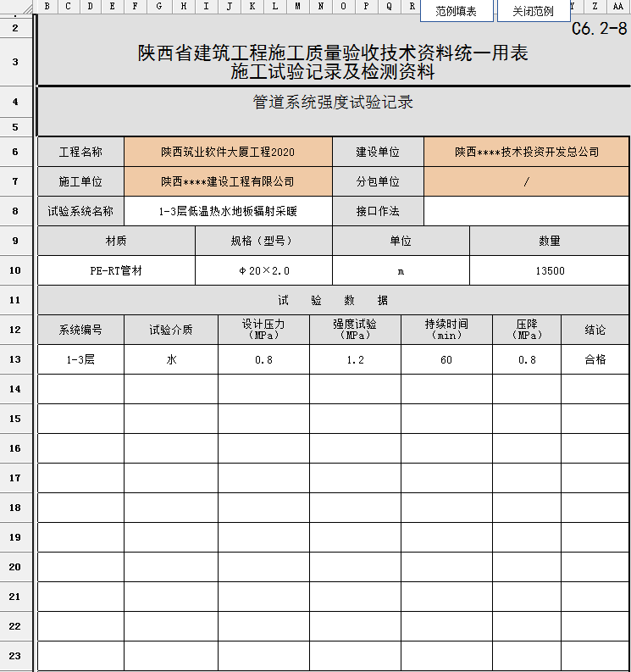Click the 试验介质 column header
The image size is (631, 672).
171,330
